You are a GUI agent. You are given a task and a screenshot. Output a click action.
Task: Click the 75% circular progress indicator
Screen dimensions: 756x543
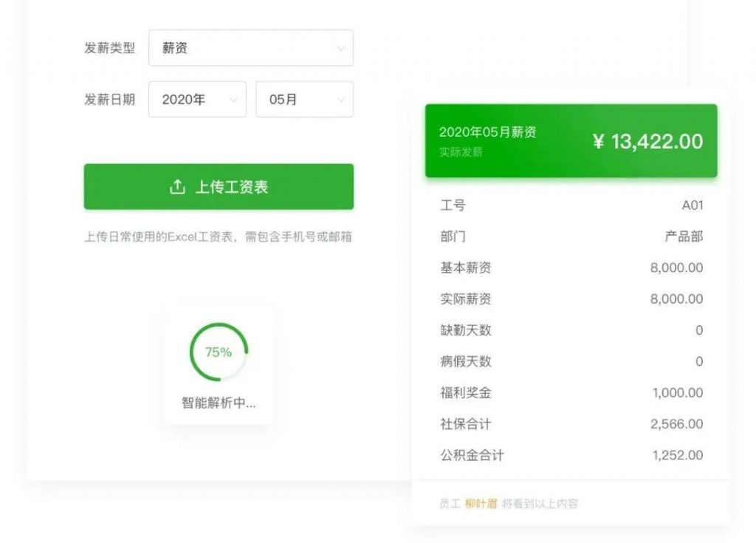click(x=219, y=352)
